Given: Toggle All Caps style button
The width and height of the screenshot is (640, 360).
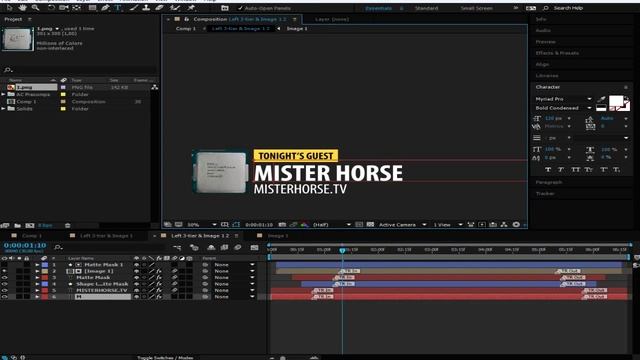Looking at the screenshot, I should coord(575,169).
